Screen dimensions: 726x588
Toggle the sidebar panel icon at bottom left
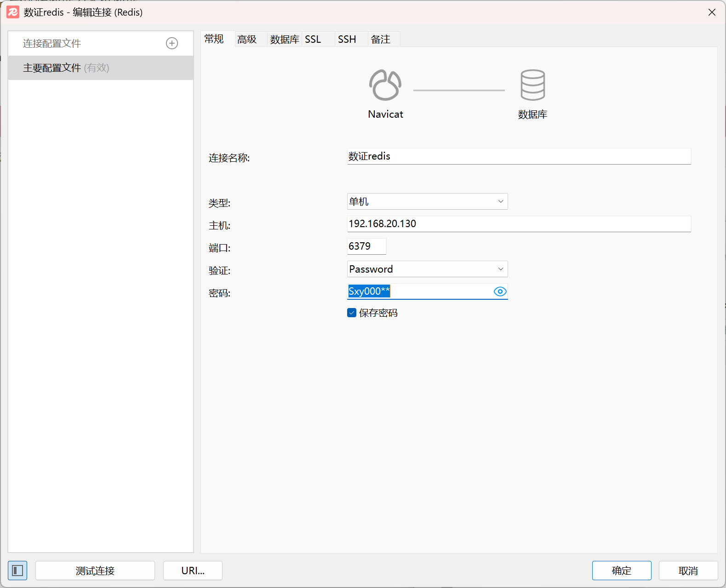tap(17, 571)
